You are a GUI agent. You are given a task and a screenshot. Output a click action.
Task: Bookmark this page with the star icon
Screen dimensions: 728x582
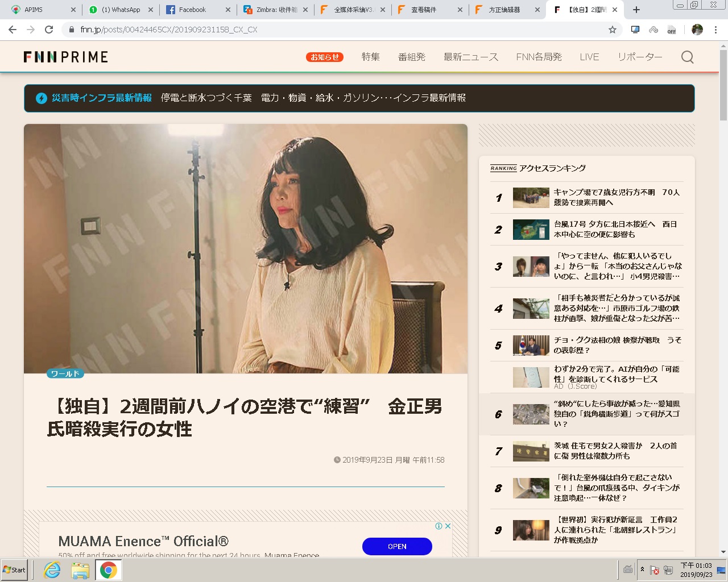point(613,30)
